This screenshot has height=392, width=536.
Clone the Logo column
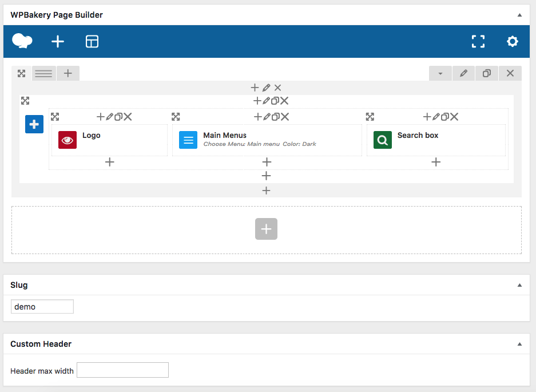coord(118,117)
